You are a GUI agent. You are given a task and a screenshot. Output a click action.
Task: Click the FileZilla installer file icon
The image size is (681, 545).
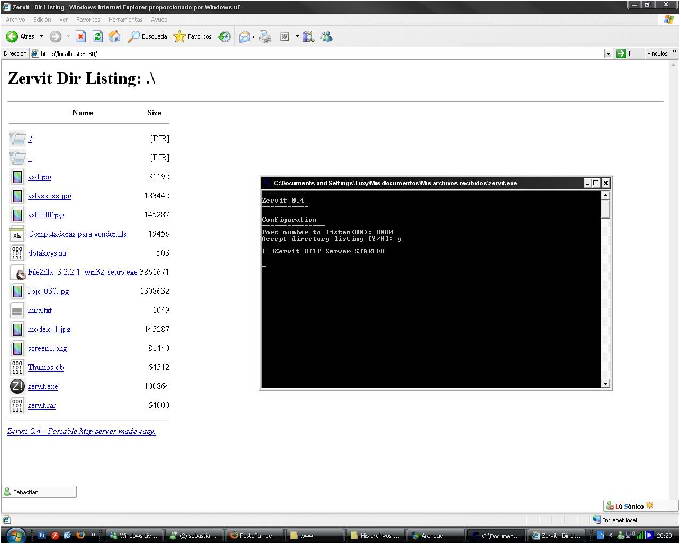pos(17,272)
